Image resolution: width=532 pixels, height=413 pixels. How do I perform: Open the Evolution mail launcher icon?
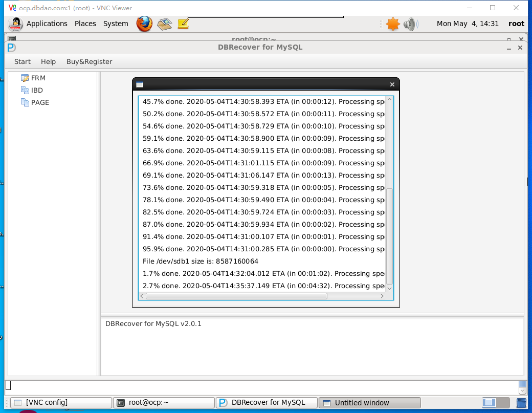[164, 24]
